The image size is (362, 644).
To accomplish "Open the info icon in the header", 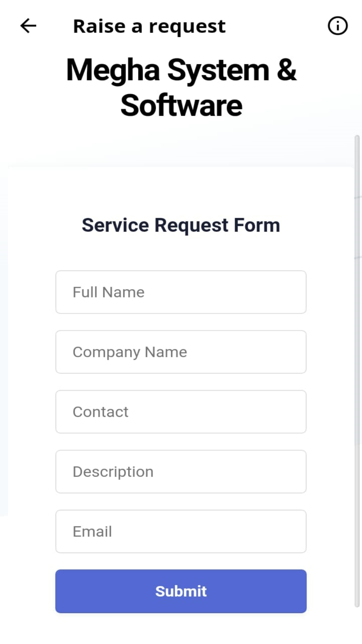I will click(x=338, y=26).
